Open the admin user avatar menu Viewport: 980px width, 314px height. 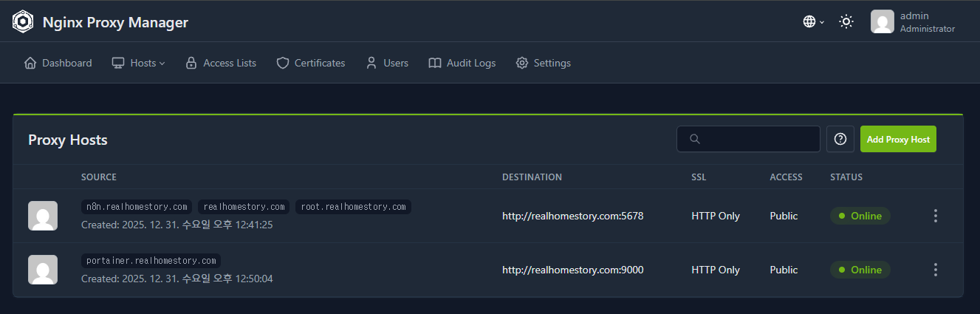coord(883,21)
